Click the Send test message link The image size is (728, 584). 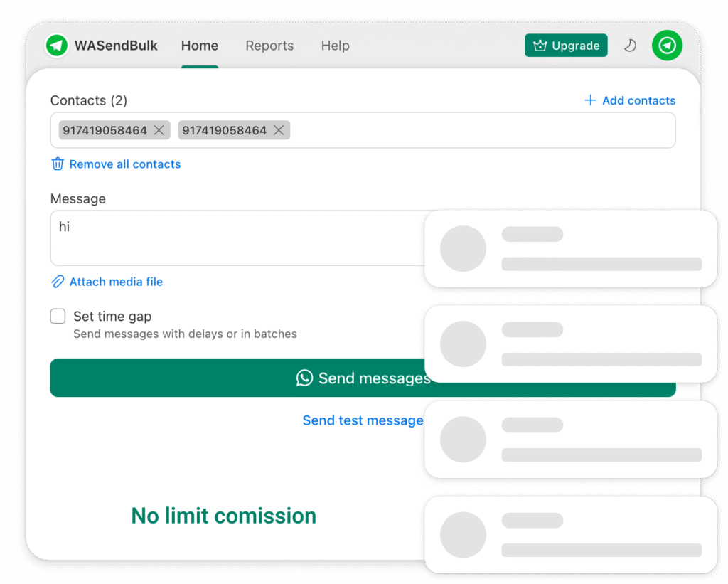pyautogui.click(x=363, y=420)
